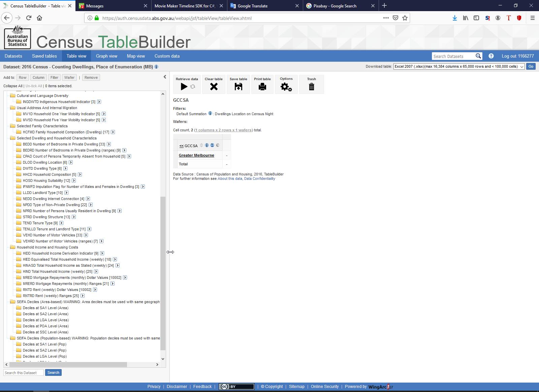Click the dataset info icon beside title

click(x=156, y=67)
